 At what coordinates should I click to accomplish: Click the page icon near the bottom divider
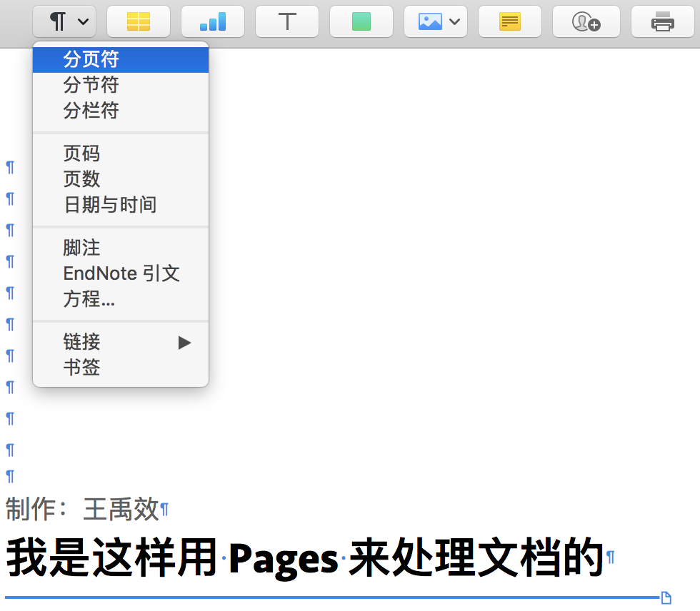[666, 597]
